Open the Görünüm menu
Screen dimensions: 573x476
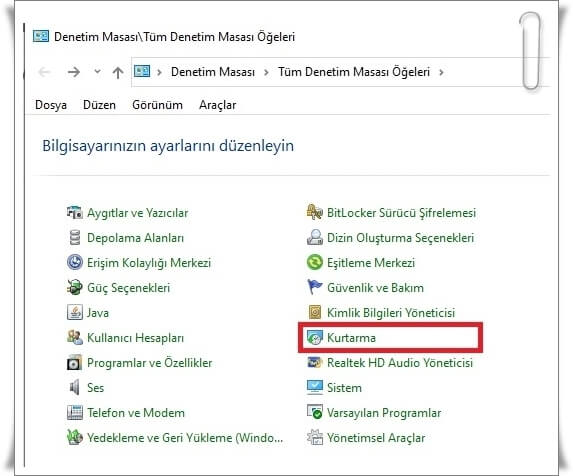[x=158, y=105]
